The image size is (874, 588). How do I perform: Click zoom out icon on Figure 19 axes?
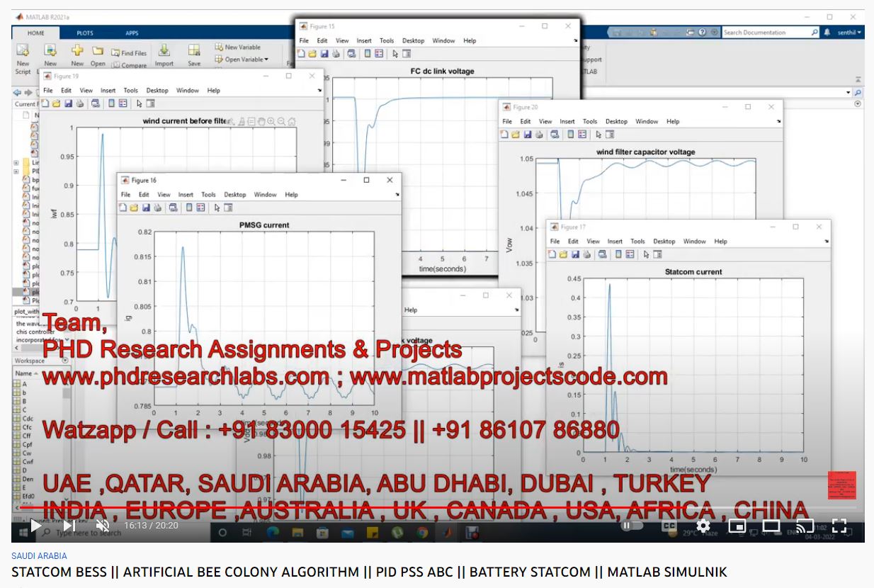[x=281, y=122]
